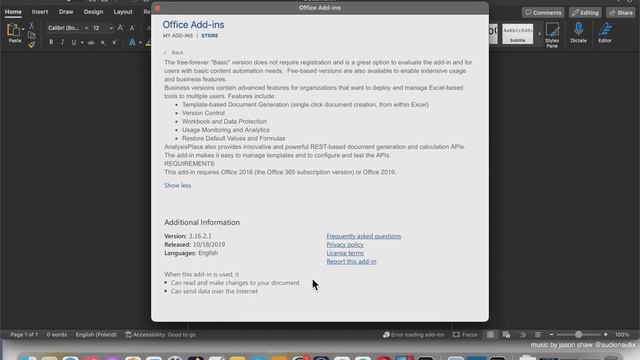Toggle Underline formatting
Screen dimensions: 640x360
pyautogui.click(x=74, y=42)
